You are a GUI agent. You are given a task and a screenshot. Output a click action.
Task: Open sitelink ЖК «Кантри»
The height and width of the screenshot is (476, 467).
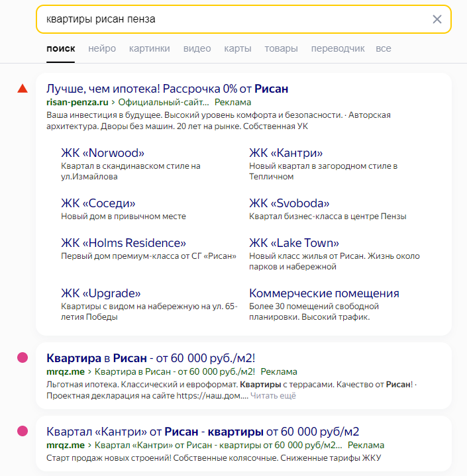(x=285, y=153)
